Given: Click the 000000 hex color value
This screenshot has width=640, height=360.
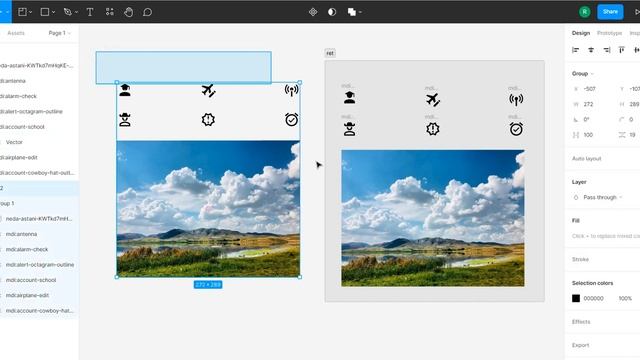Looking at the screenshot, I should click(x=593, y=298).
